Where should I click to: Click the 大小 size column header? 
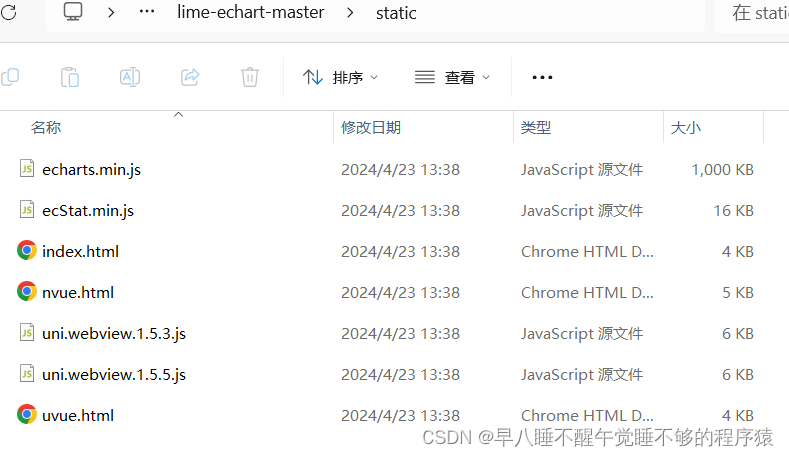(686, 127)
